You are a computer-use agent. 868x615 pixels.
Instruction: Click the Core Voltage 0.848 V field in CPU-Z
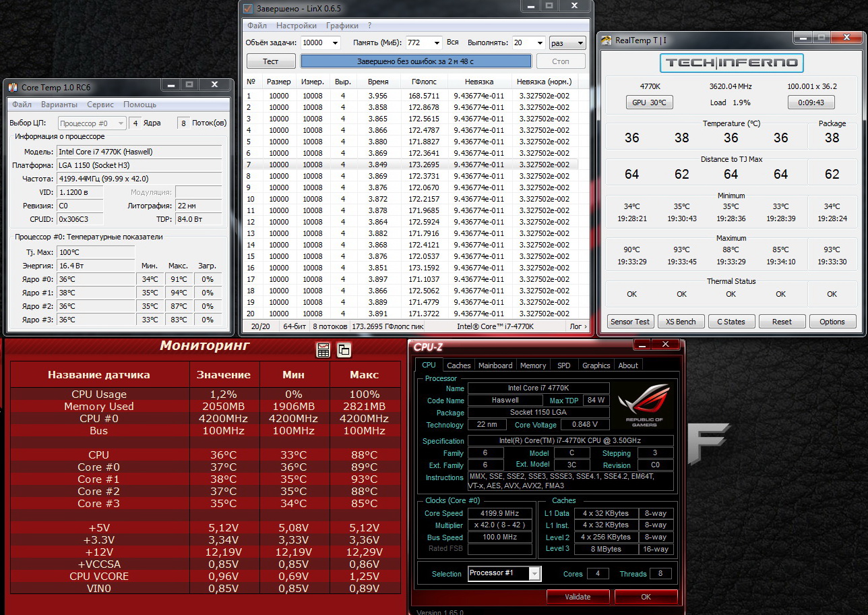tap(584, 425)
